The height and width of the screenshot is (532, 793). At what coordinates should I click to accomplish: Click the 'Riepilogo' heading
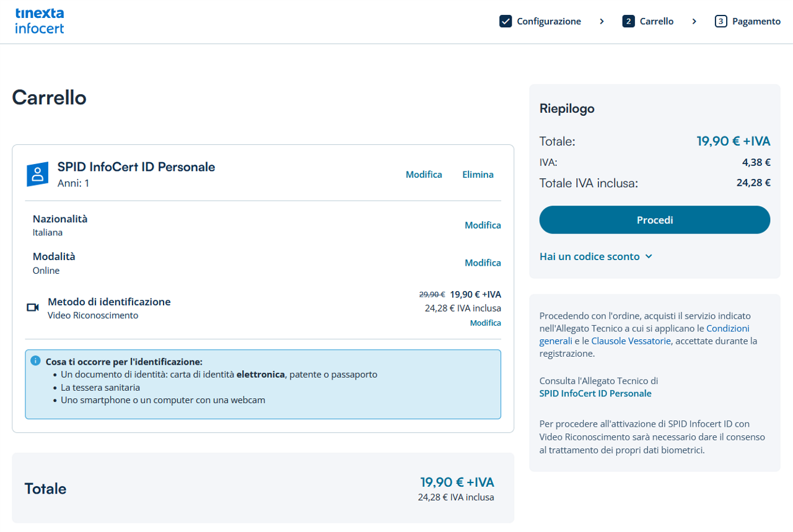[567, 109]
